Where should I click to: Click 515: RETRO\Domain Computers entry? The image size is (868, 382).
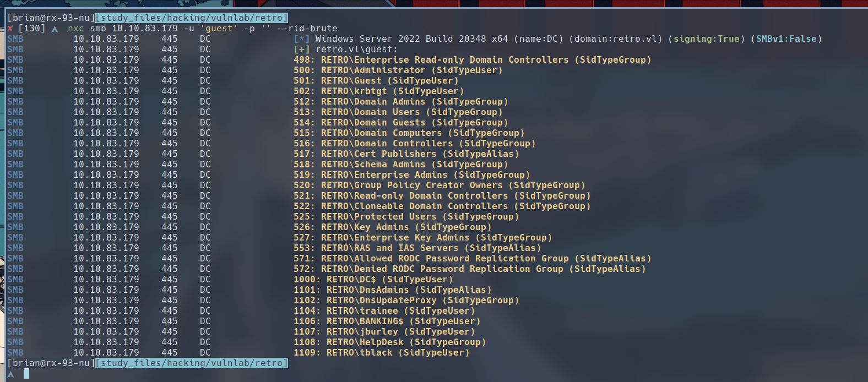(409, 133)
